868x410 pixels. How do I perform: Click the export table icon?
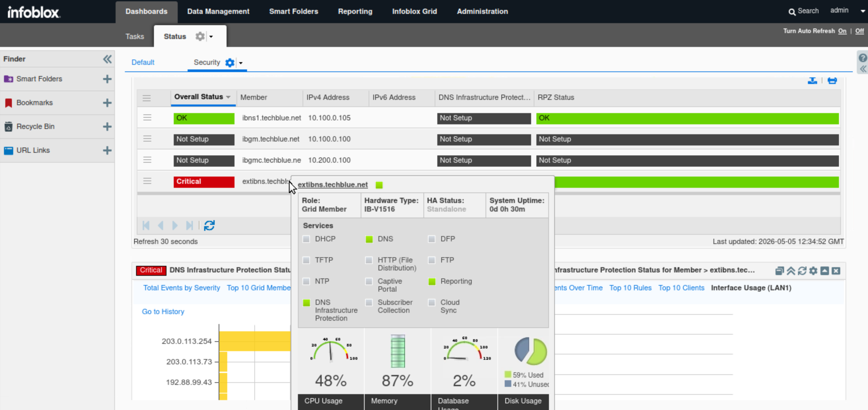pyautogui.click(x=813, y=81)
